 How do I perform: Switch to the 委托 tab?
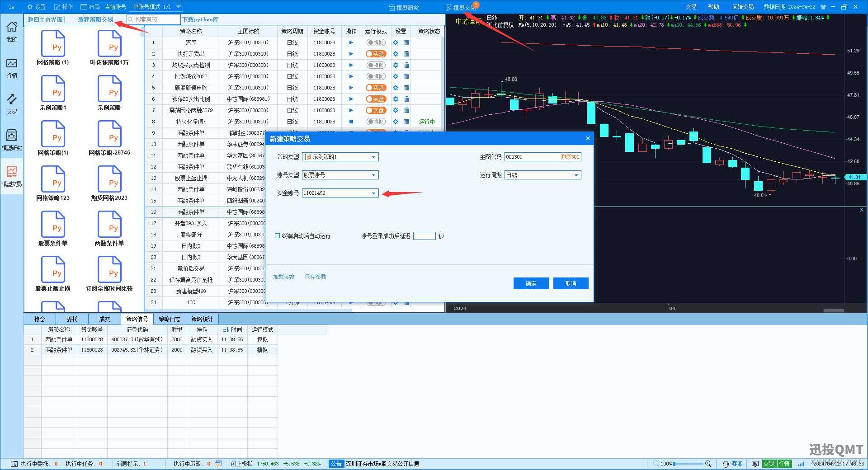72,319
